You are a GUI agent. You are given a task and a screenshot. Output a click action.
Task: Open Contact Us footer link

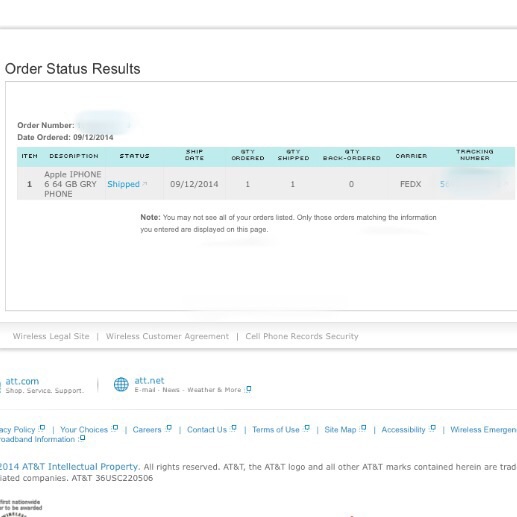(207, 429)
